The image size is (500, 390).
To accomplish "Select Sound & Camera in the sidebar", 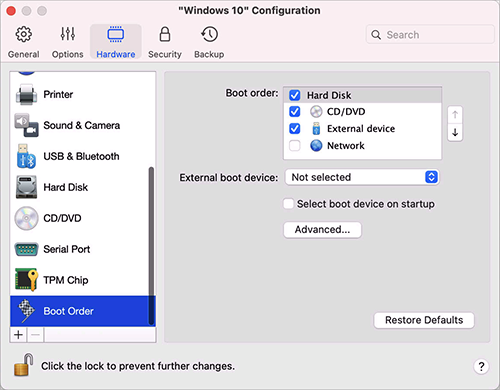I will (83, 125).
